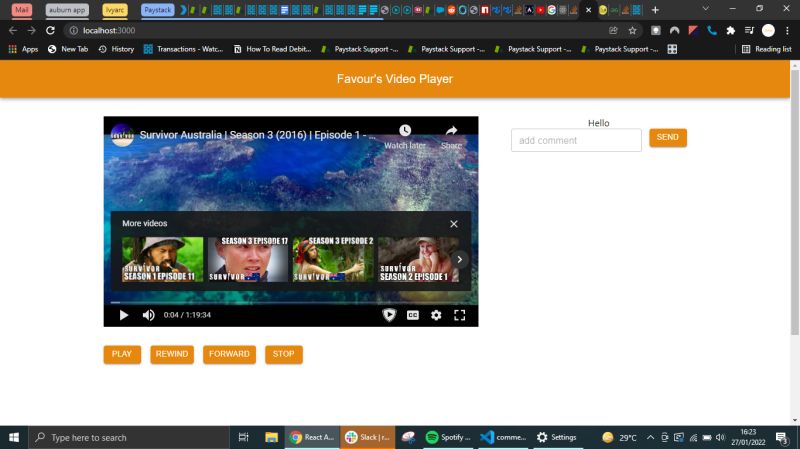
Task: Click the video progress bar
Action: click(291, 303)
